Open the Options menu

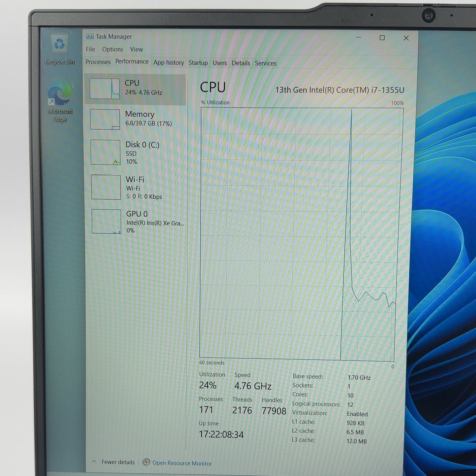[113, 49]
